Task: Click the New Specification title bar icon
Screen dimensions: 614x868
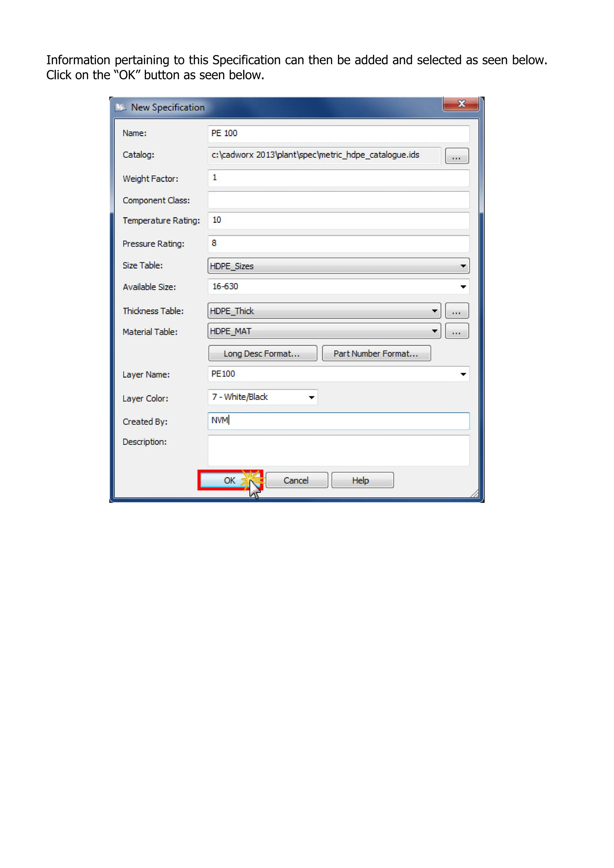Action: pos(120,107)
